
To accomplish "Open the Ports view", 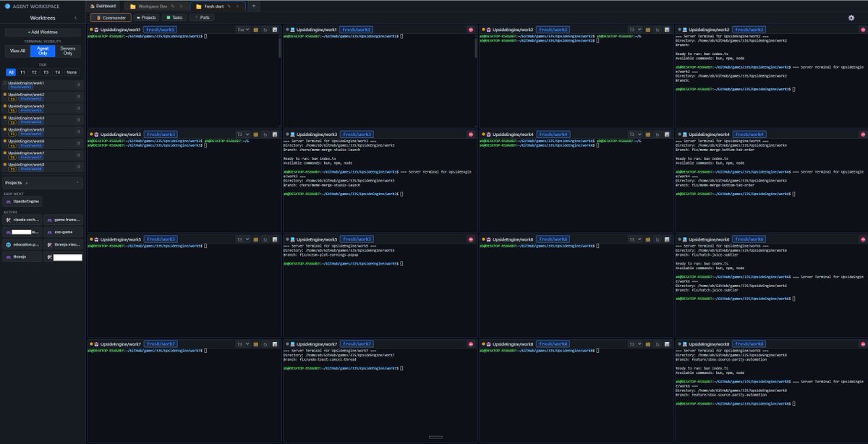I will [x=203, y=17].
